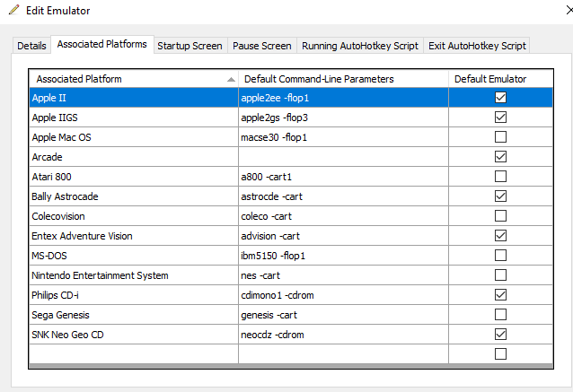Viewport: 573px width, 392px height.
Task: Click the genesis -cart parameter cell
Action: pyautogui.click(x=343, y=314)
